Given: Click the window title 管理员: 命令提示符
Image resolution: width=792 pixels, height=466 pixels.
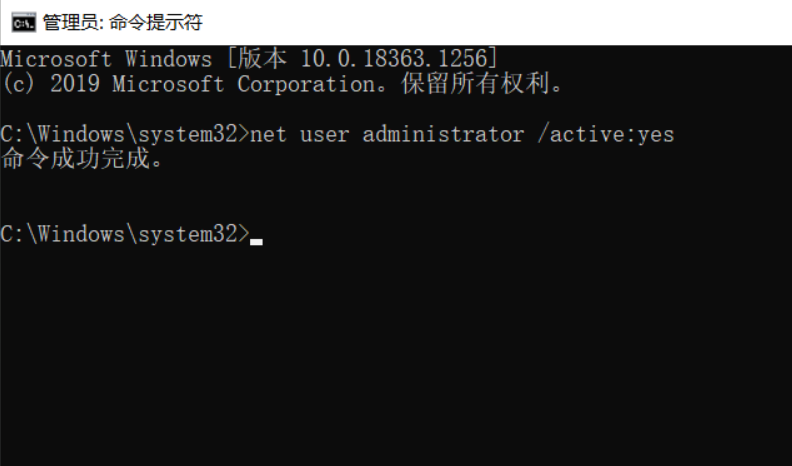Looking at the screenshot, I should 121,22.
